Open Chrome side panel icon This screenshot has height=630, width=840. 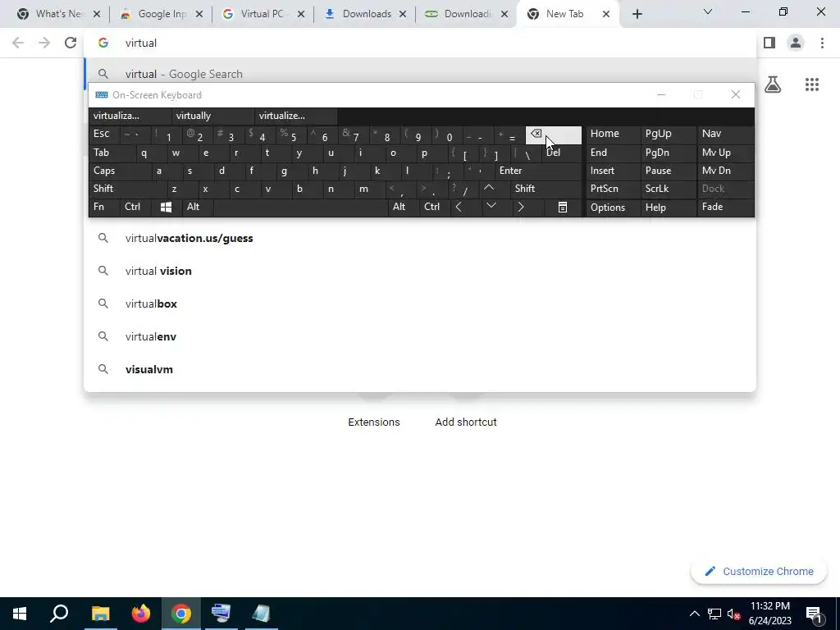(769, 43)
